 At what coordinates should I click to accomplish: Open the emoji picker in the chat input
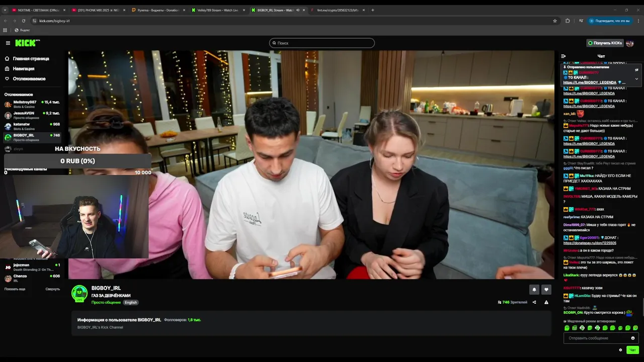pos(633,338)
